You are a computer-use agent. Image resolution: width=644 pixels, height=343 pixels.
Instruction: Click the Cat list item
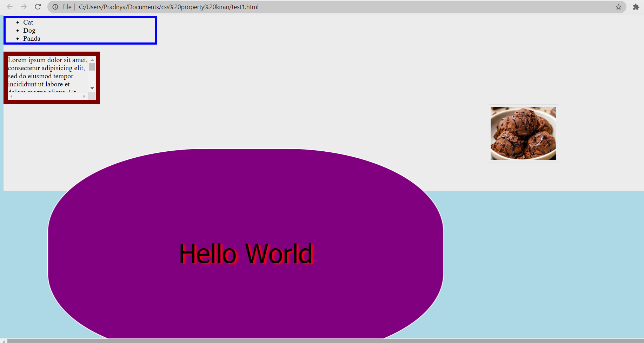[28, 22]
